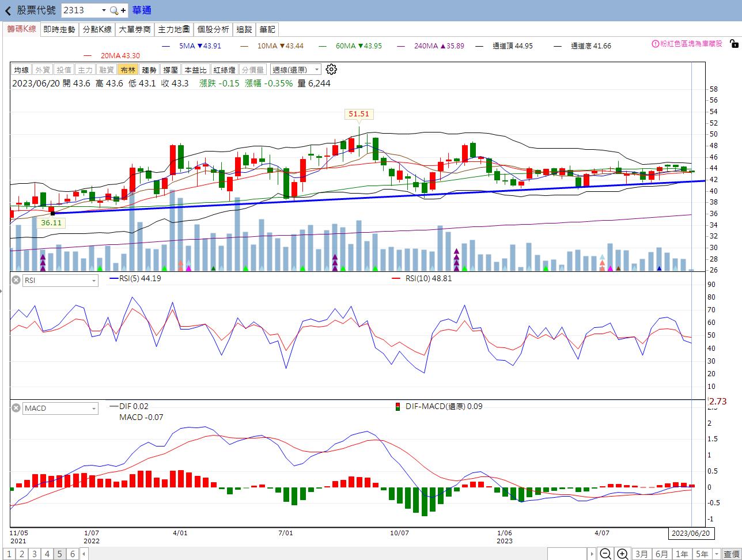
Task: Click the plus icon to add stock
Action: [x=123, y=10]
